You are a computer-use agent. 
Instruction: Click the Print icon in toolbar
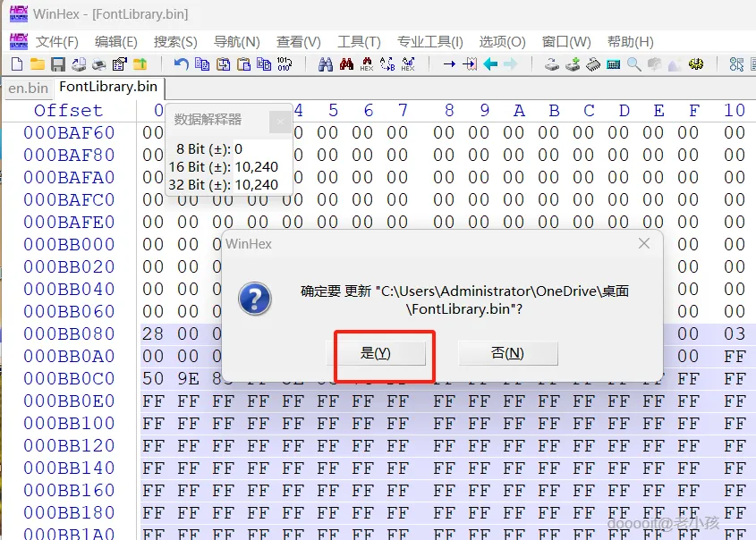(x=98, y=63)
